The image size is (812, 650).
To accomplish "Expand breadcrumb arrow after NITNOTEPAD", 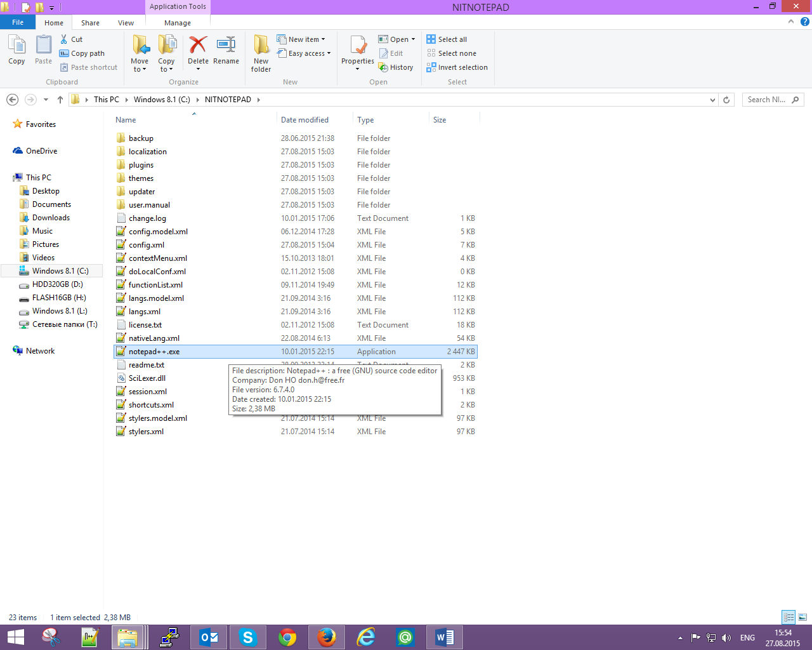I will pos(259,100).
